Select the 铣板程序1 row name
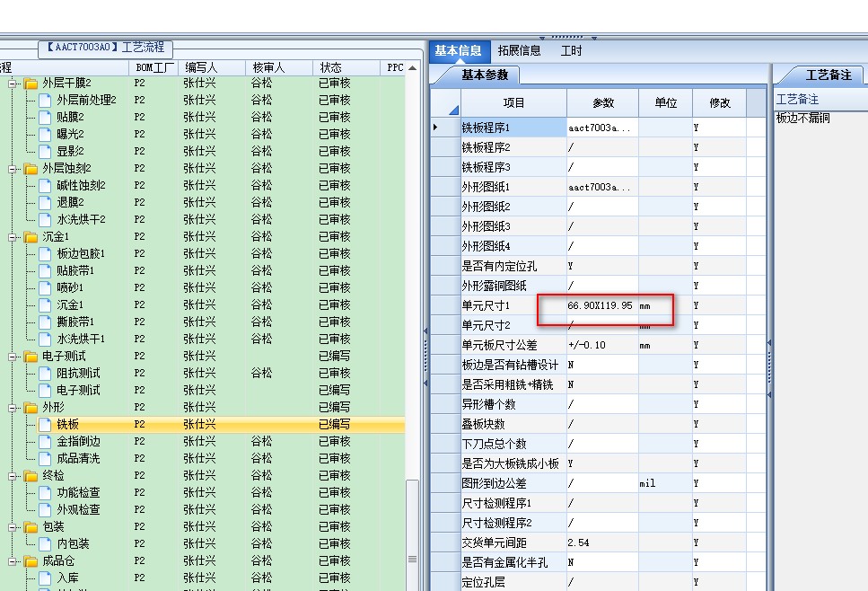868x591 pixels. pos(513,128)
